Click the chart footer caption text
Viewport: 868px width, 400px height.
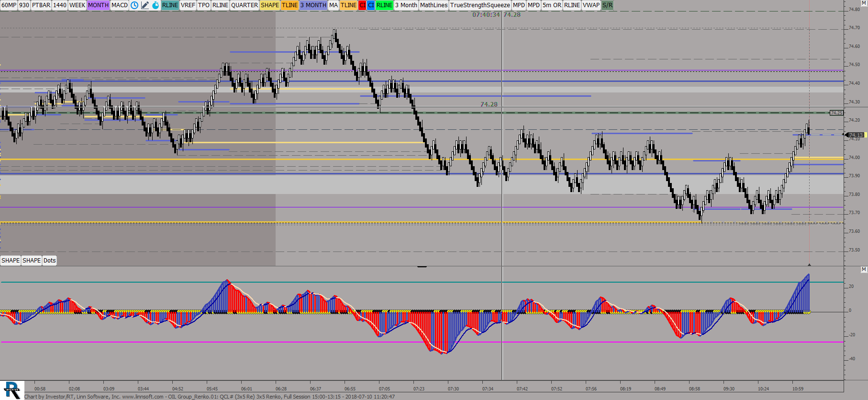click(210, 397)
